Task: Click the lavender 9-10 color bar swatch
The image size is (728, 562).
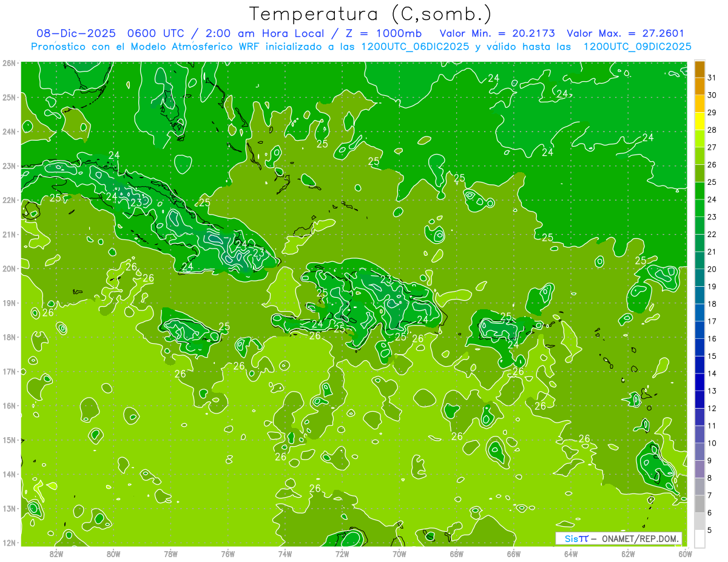Action: tap(699, 452)
